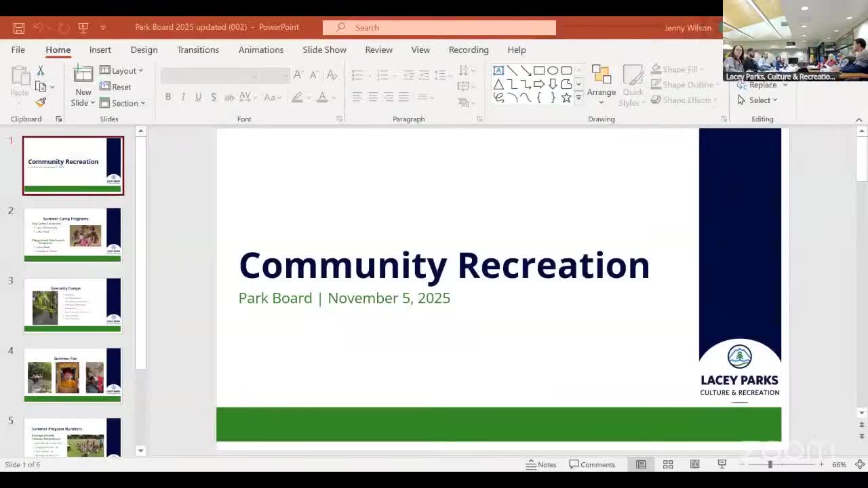The image size is (868, 488).
Task: Toggle italic formatting
Action: 183,97
